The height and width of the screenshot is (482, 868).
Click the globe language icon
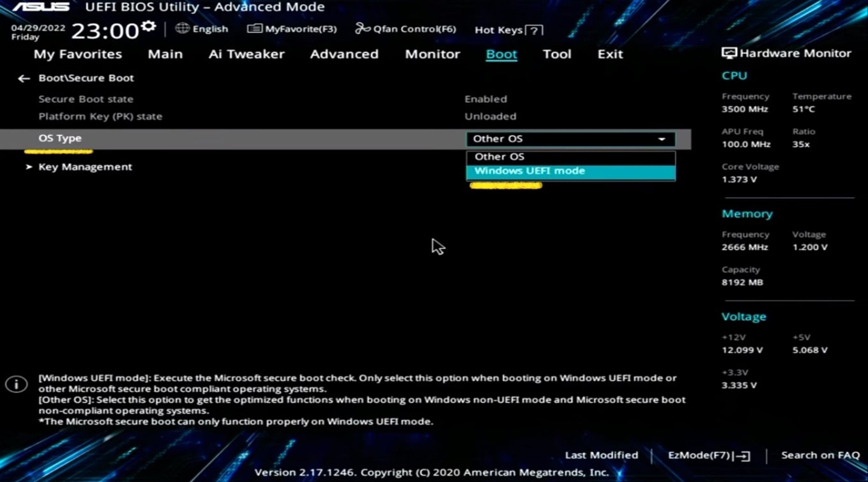(x=182, y=28)
